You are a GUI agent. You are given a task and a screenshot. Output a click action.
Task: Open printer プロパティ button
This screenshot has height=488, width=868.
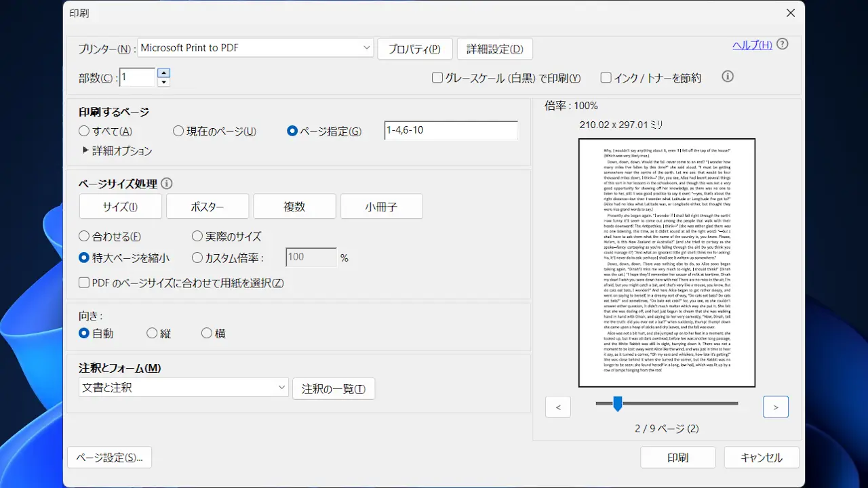414,49
